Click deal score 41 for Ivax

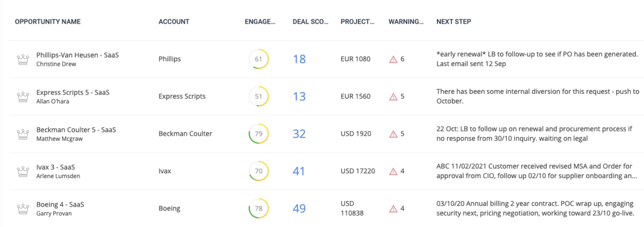coord(299,171)
